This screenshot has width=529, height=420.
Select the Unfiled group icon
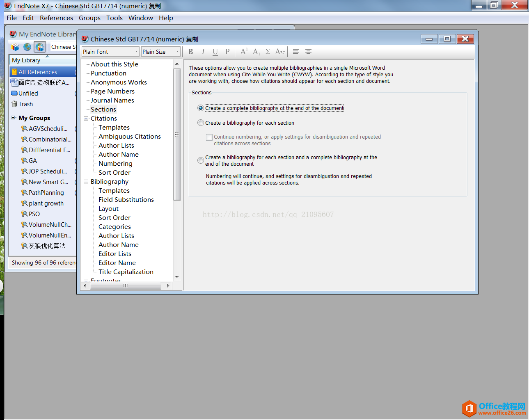click(14, 93)
